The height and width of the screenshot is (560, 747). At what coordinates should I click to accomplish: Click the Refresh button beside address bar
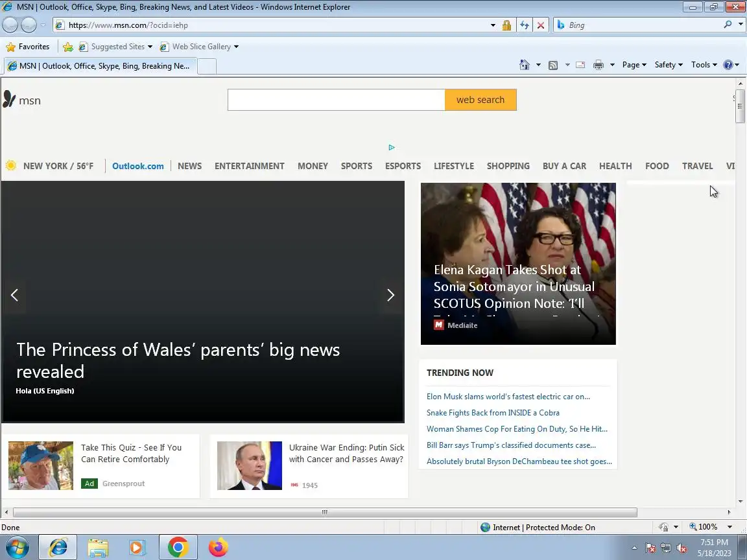tap(525, 25)
